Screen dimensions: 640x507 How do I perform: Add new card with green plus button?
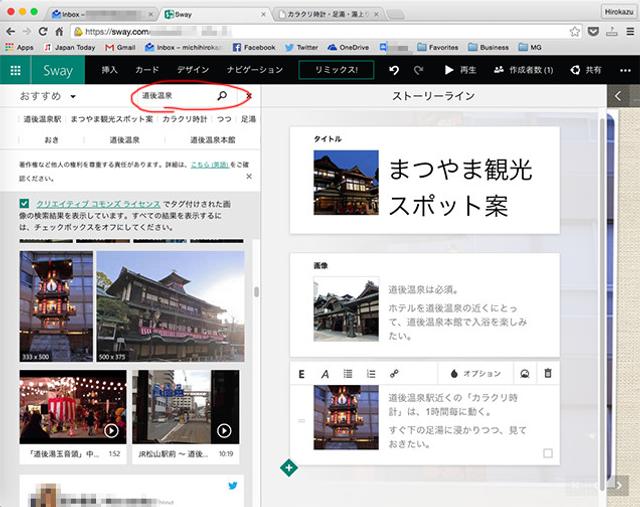coord(289,467)
